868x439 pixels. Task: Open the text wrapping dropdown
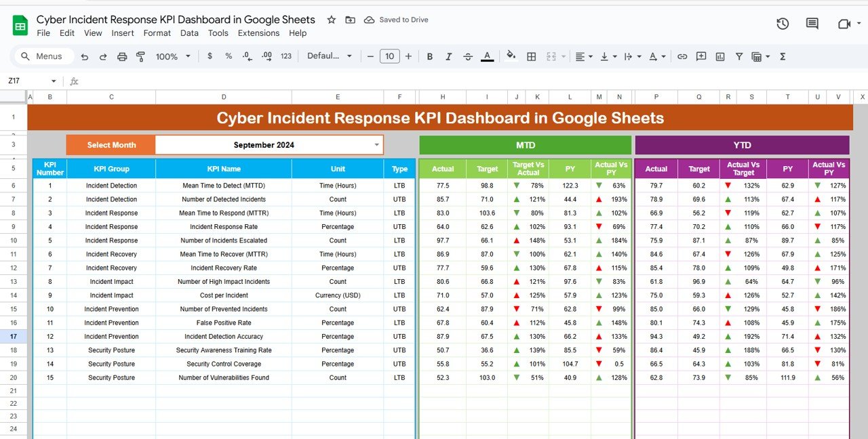(631, 56)
